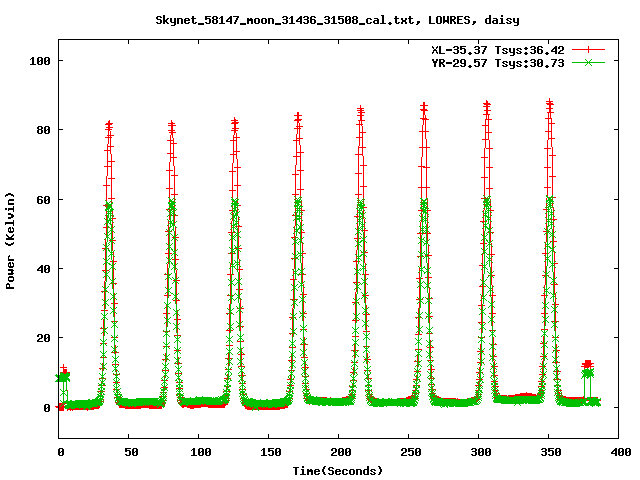Click the 50 tick label on the x-axis
640x480 pixels.
pos(130,453)
